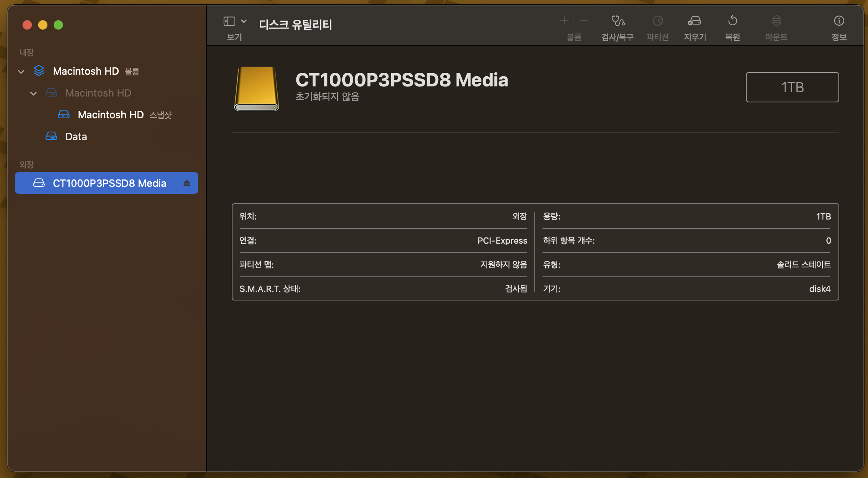Screen dimensions: 868x478
Task: Select the Macintosh HD snapshot item
Action: click(111, 115)
